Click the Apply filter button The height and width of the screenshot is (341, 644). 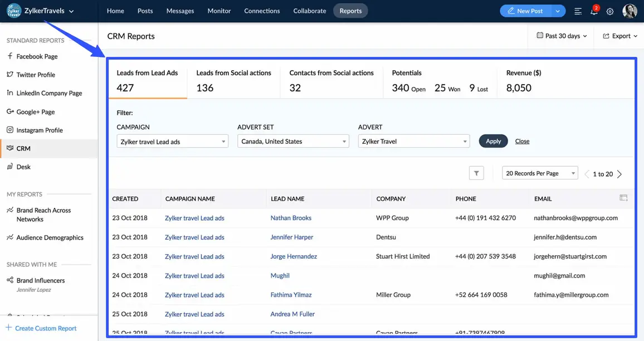[493, 141]
